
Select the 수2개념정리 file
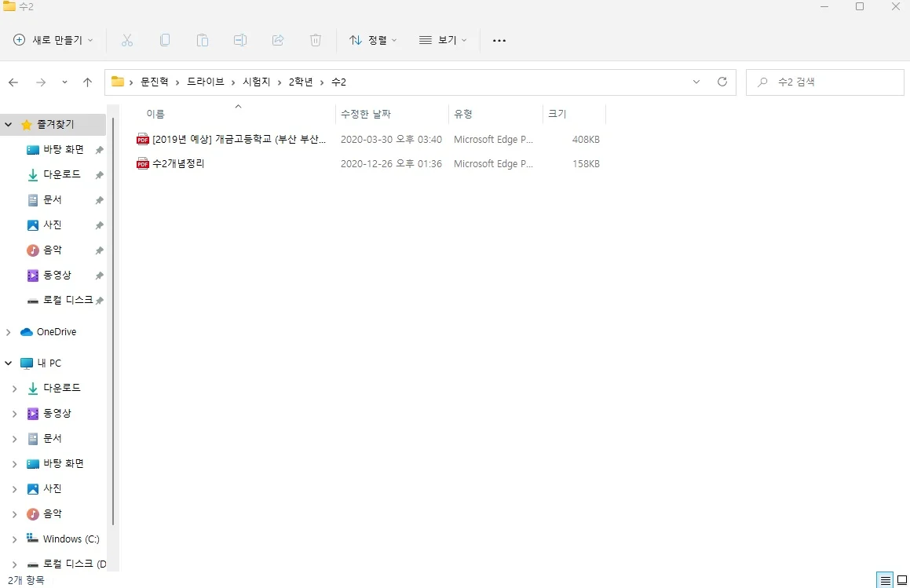[178, 164]
